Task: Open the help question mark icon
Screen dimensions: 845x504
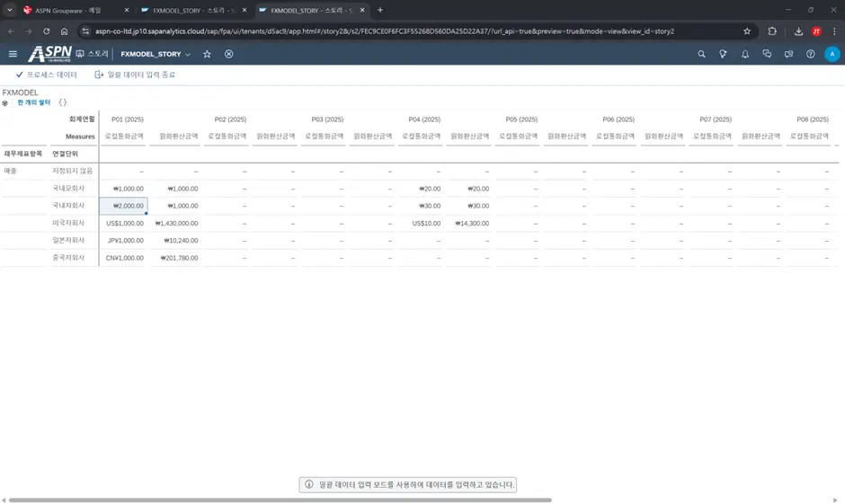Action: (x=810, y=54)
